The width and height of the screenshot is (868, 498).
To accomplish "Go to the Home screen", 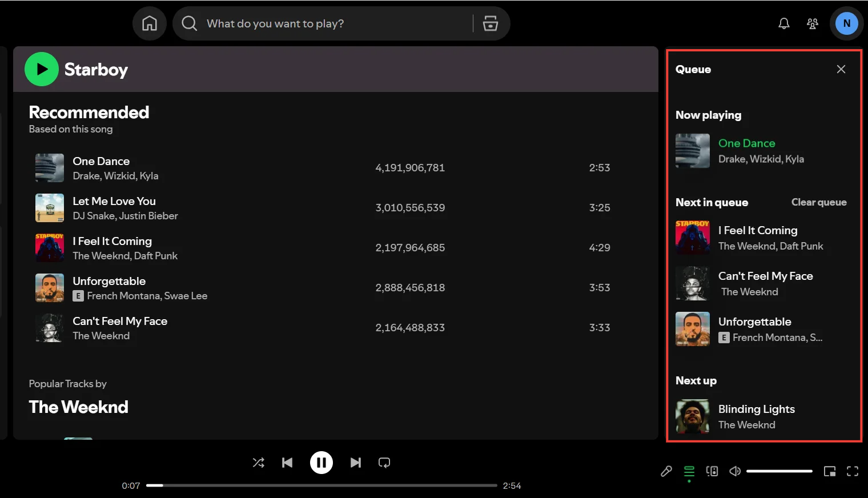I will click(x=150, y=23).
